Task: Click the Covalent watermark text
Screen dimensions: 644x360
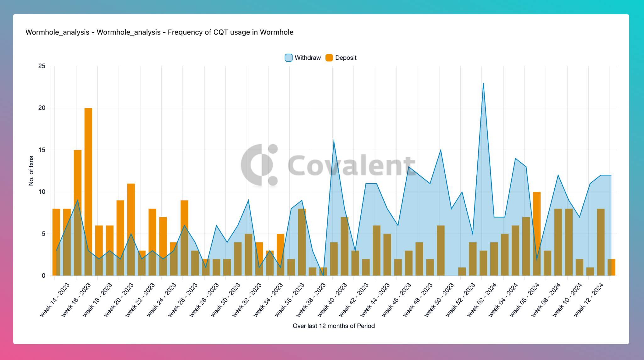Action: [351, 165]
